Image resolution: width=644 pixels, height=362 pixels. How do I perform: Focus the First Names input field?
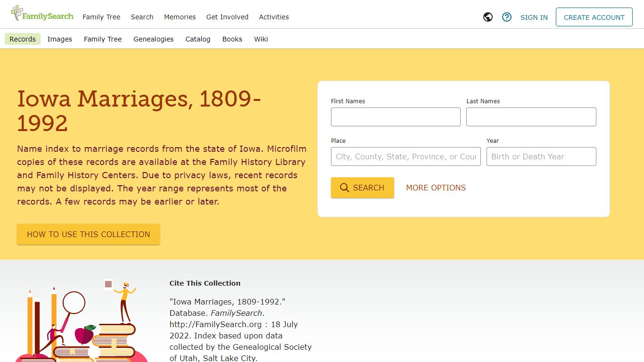396,117
